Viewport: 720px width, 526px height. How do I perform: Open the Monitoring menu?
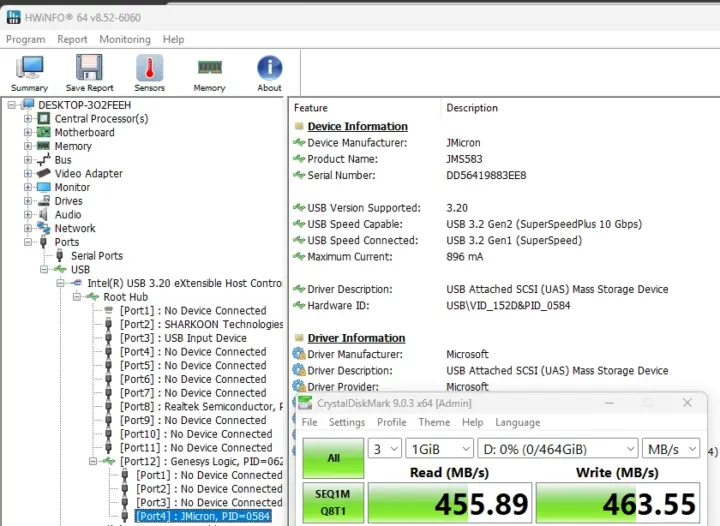click(125, 39)
